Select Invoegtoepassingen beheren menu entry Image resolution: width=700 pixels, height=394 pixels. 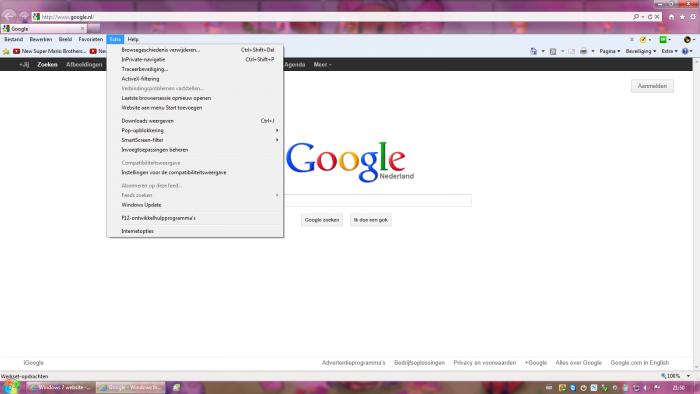click(195, 150)
